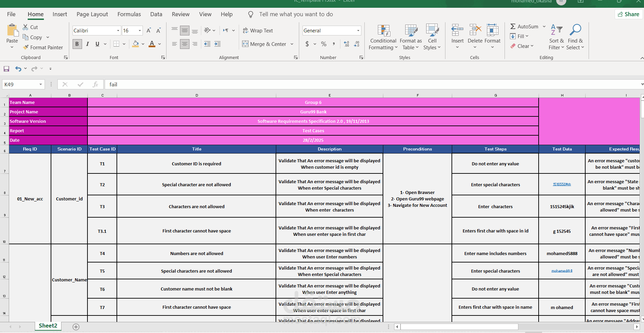This screenshot has width=644, height=333.
Task: Open the Font dialog launcher
Action: (x=163, y=57)
